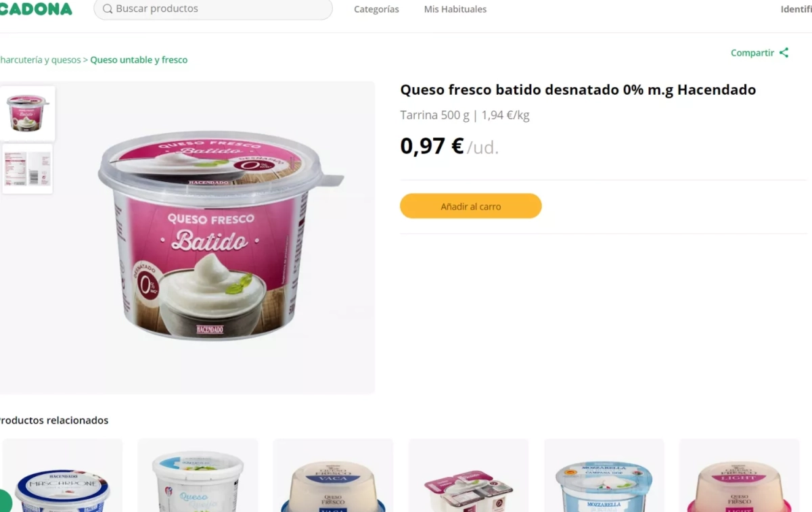Open the Mozzarella related product
The image size is (812, 512).
pyautogui.click(x=604, y=475)
